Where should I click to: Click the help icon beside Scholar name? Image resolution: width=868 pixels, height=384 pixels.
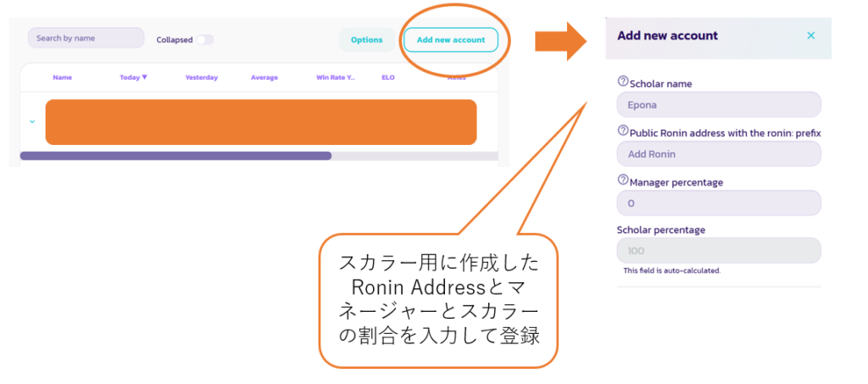623,82
